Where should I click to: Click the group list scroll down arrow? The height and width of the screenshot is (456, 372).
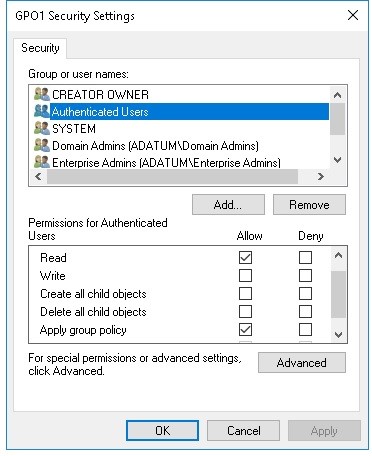tap(337, 160)
